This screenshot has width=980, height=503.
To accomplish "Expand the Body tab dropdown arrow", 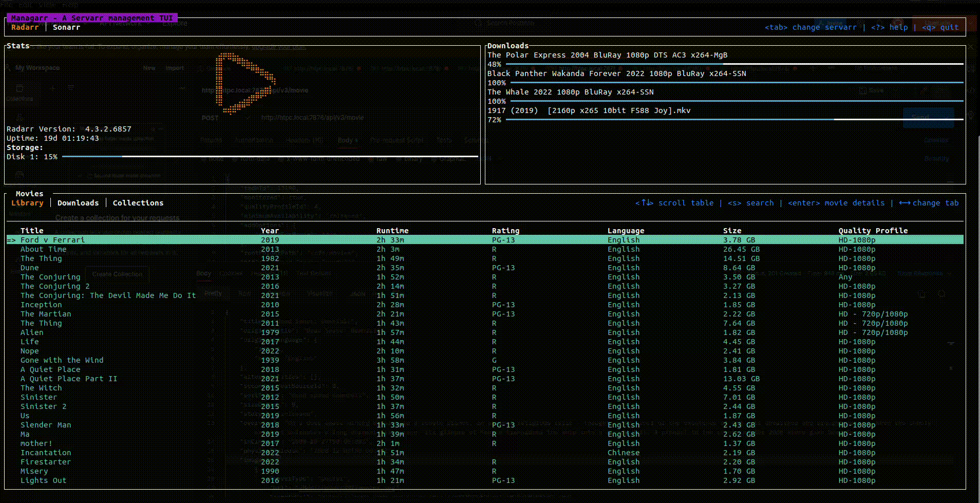I will point(356,140).
